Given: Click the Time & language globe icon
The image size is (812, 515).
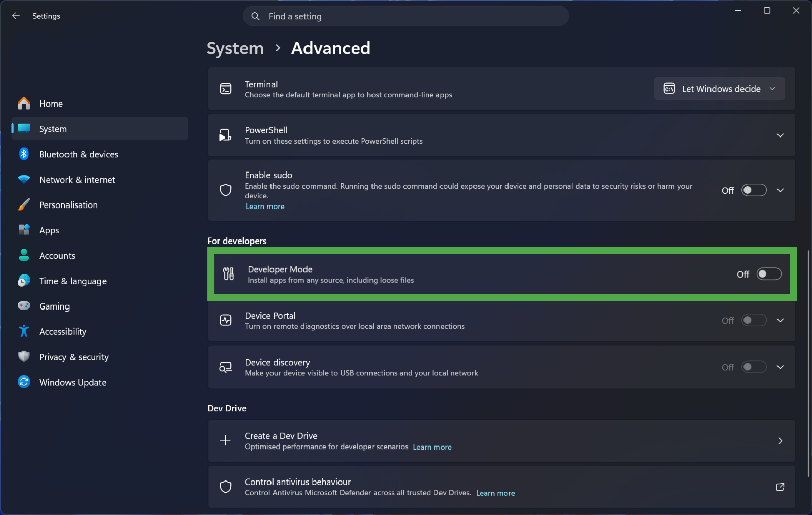Looking at the screenshot, I should 24,281.
